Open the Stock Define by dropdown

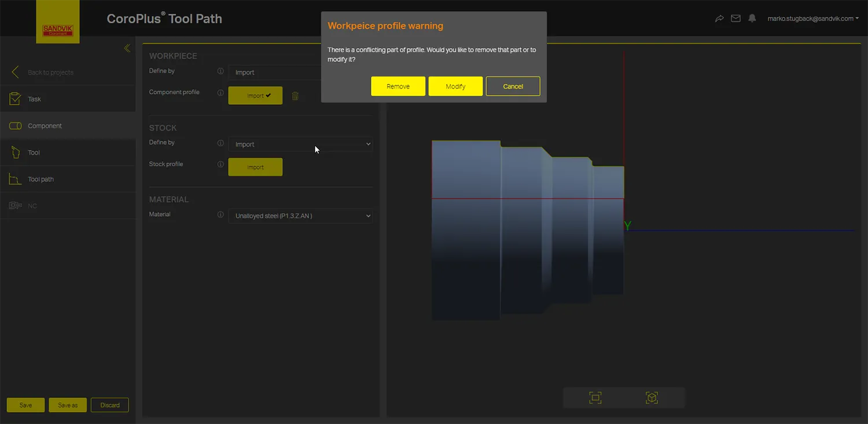click(300, 144)
